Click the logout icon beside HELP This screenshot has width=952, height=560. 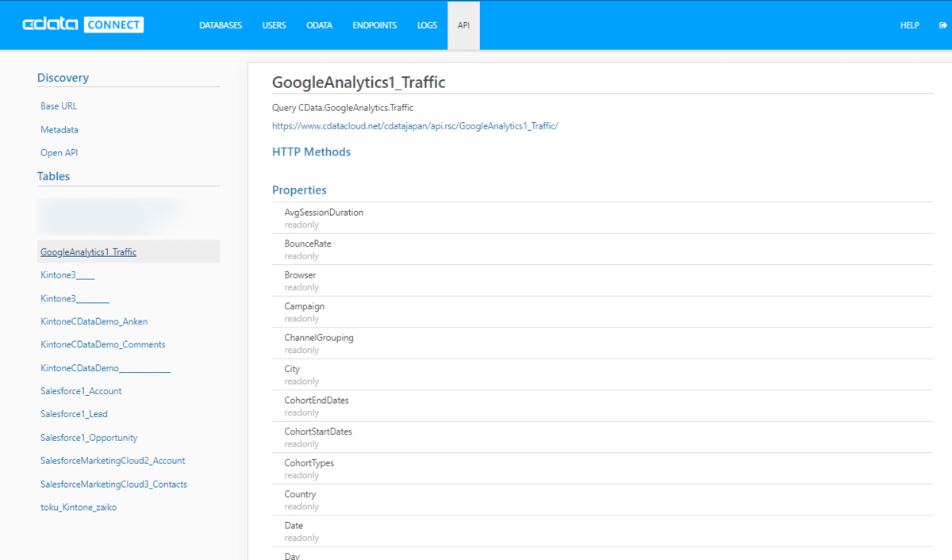[x=942, y=25]
